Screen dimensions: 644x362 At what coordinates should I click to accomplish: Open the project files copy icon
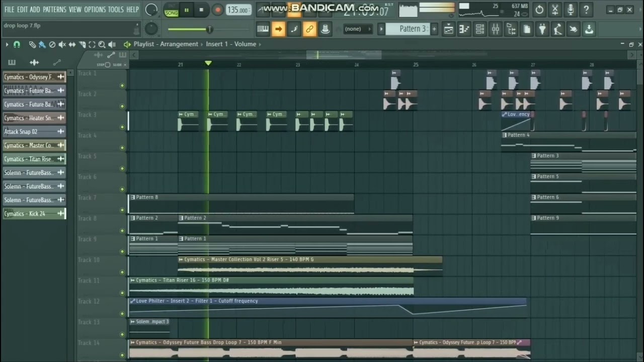pos(527,29)
